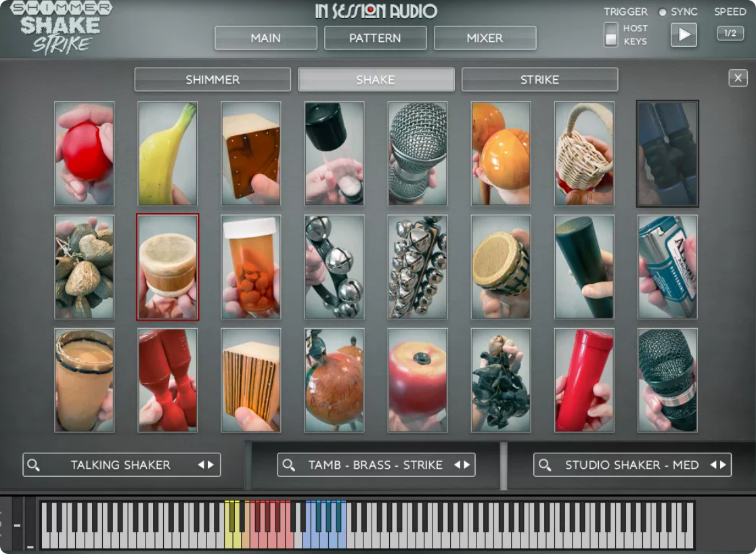Viewport: 756px width, 554px height.
Task: Select the red double maracas thumbnail
Action: click(x=167, y=380)
